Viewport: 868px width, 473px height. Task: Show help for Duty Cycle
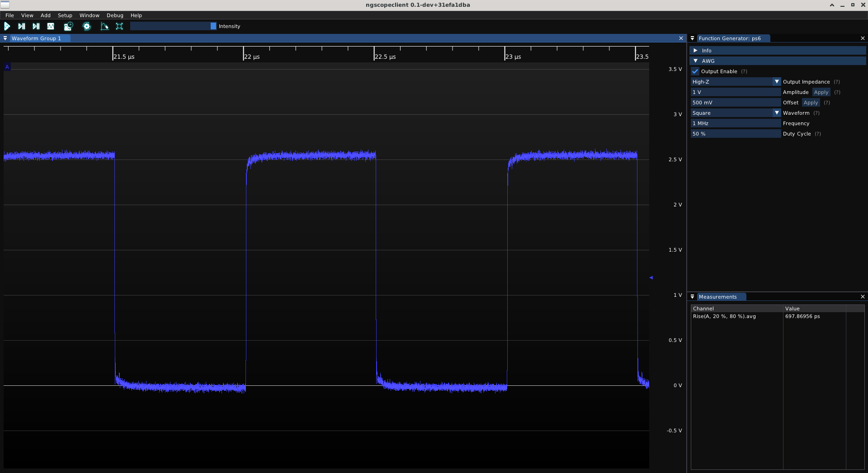click(818, 134)
